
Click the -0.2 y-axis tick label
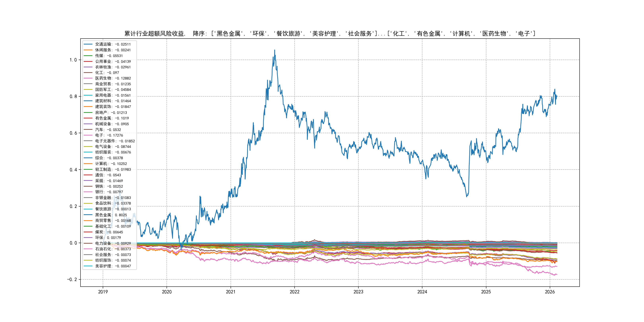(x=72, y=279)
